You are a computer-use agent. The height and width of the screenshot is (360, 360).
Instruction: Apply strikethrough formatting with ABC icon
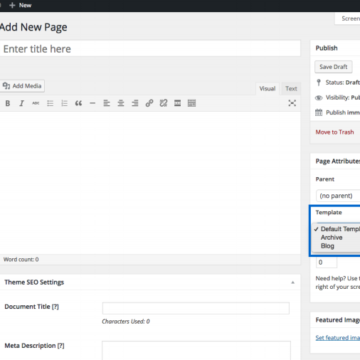tap(36, 103)
